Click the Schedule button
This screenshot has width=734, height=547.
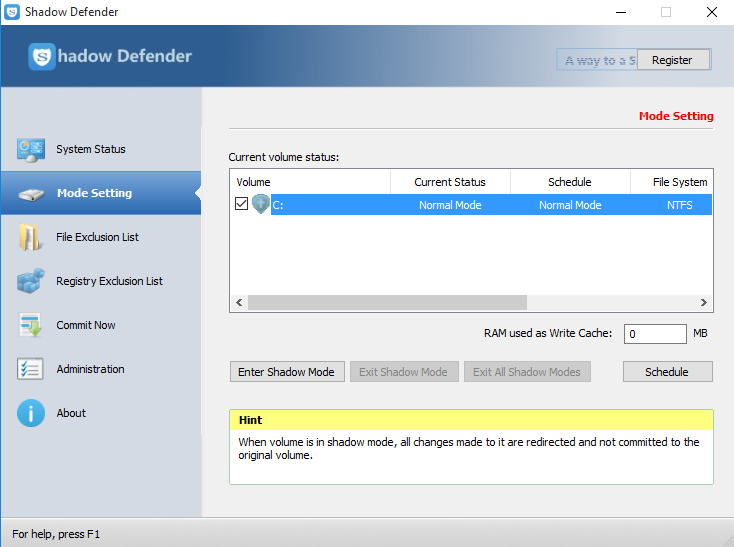point(668,372)
